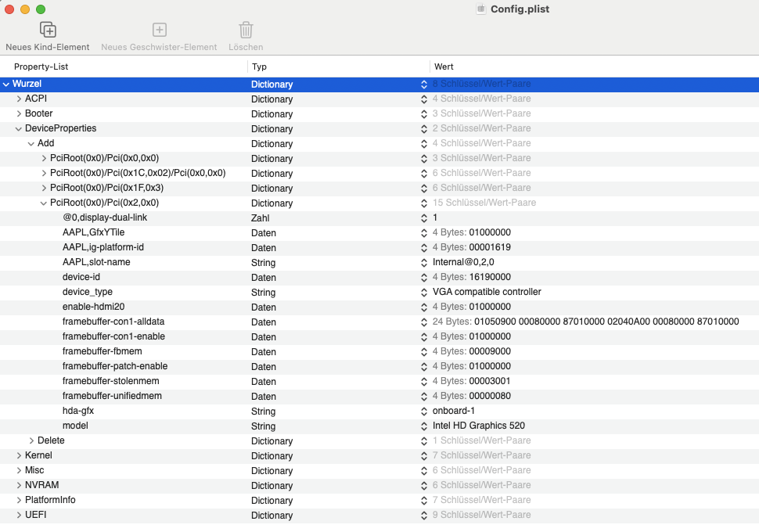Open type popup for framebuffer-con1-alldata row
Image resolution: width=759 pixels, height=532 pixels.
click(x=424, y=322)
